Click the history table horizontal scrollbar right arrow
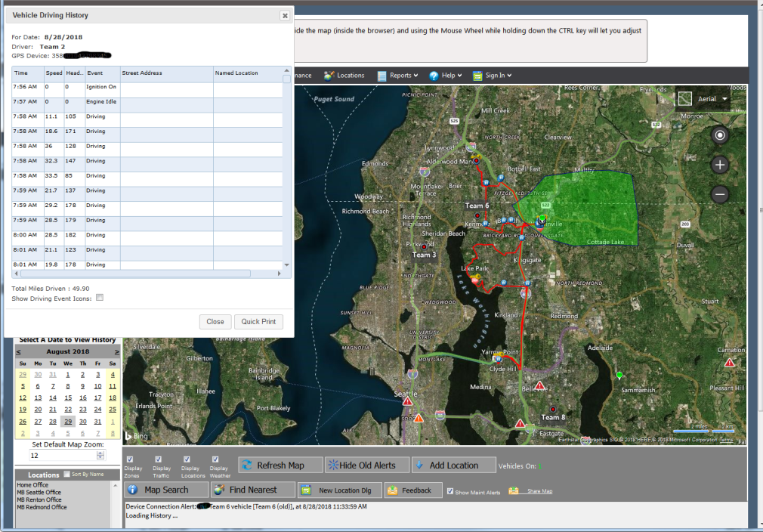The height and width of the screenshot is (532, 763). (x=279, y=274)
